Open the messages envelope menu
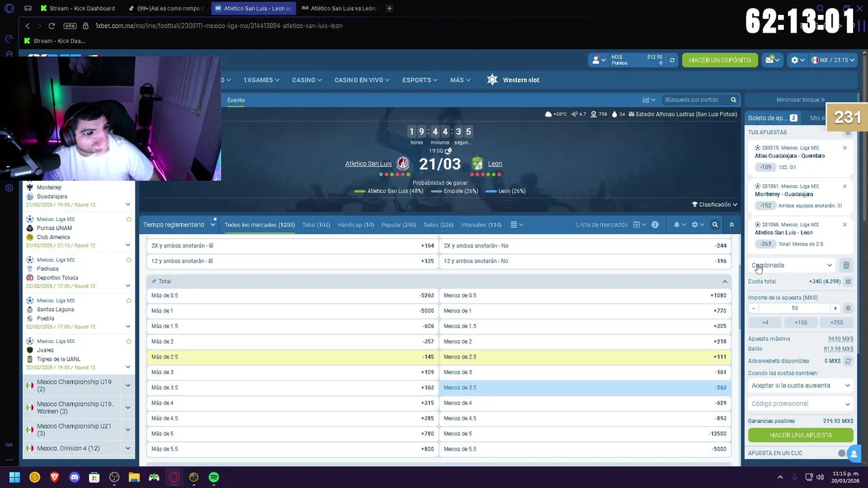868x488 pixels. 772,60
